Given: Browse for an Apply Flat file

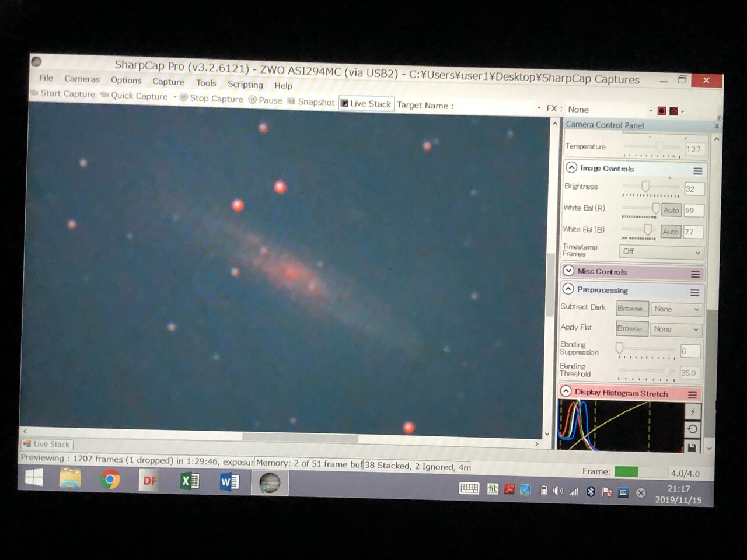Looking at the screenshot, I should 632,329.
